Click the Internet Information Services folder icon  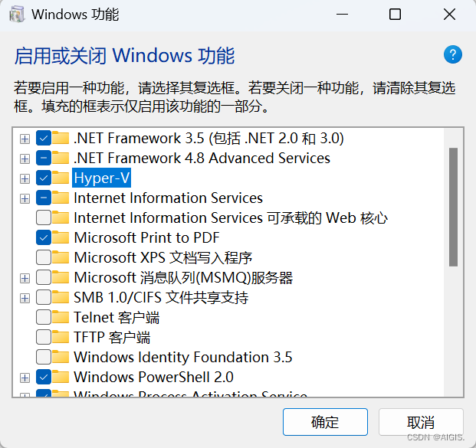[x=61, y=198]
